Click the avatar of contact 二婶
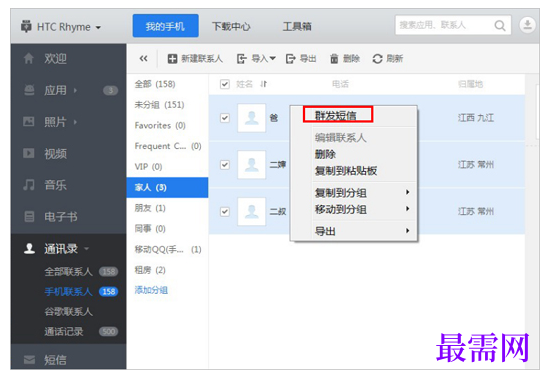 pyautogui.click(x=251, y=165)
